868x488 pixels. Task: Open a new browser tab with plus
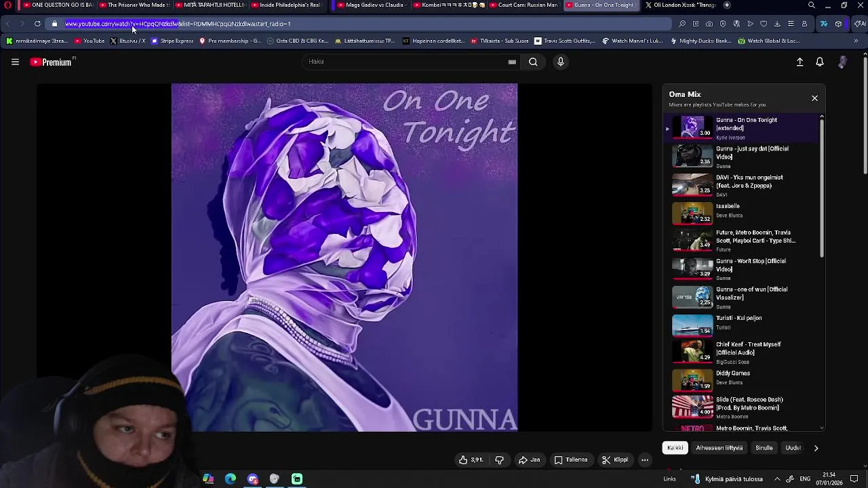(727, 5)
